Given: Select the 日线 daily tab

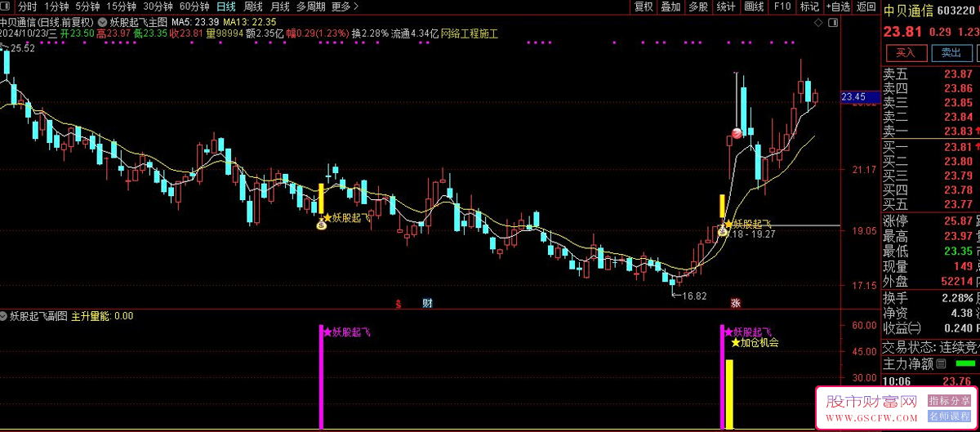Looking at the screenshot, I should [x=225, y=7].
